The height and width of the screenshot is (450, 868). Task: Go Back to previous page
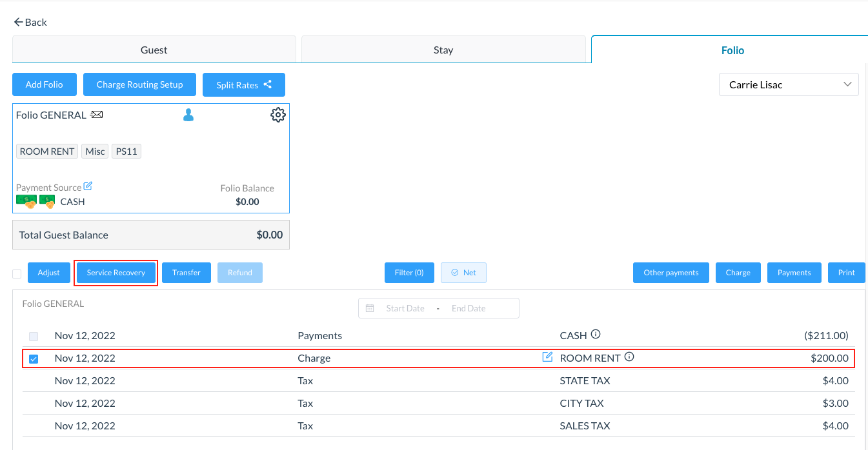coord(30,22)
